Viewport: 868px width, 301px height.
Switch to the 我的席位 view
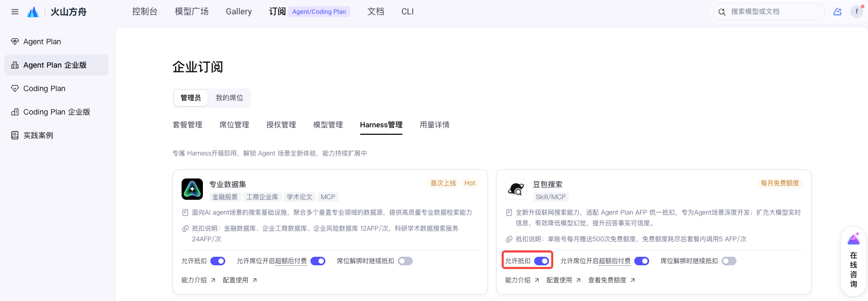[230, 98]
